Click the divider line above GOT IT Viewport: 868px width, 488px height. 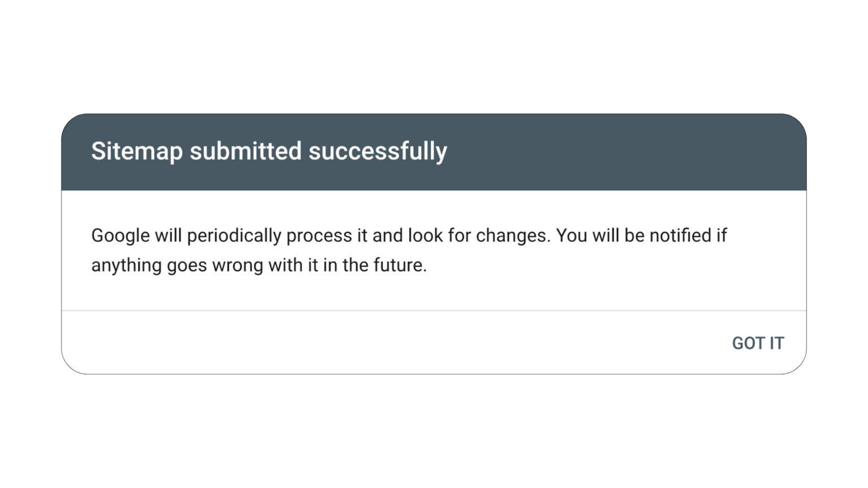[x=434, y=310]
